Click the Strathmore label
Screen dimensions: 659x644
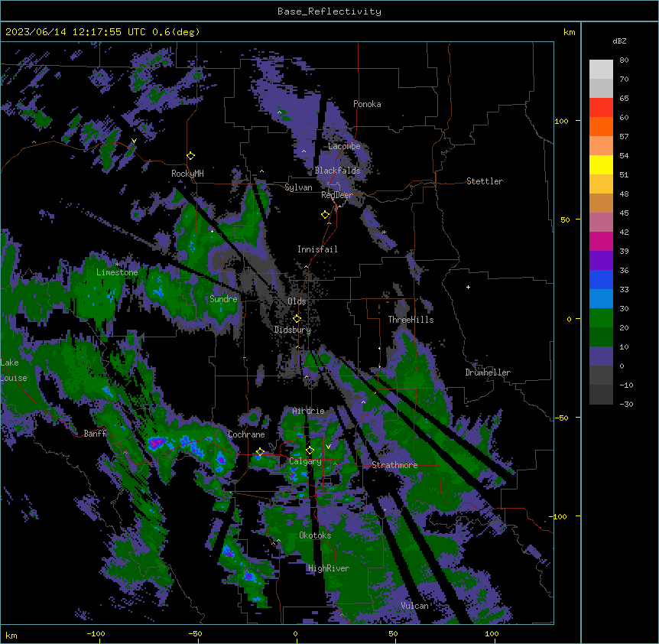click(394, 465)
